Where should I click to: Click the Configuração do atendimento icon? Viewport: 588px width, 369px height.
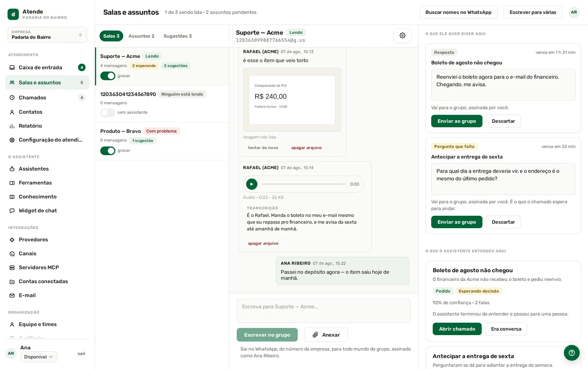pos(12,140)
